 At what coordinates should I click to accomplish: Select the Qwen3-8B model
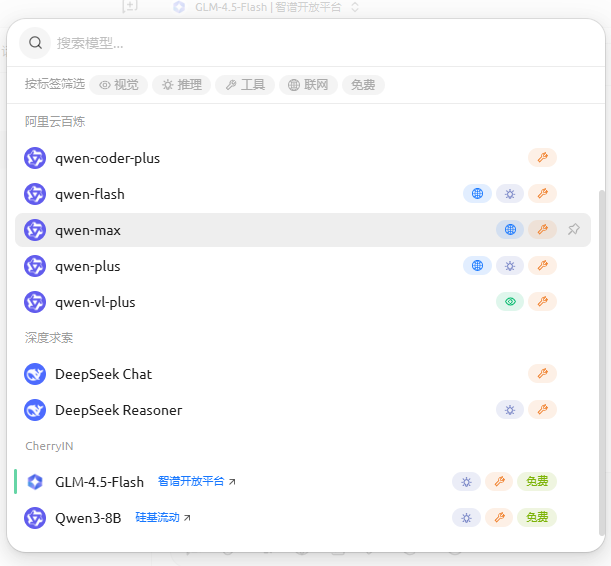(x=303, y=518)
